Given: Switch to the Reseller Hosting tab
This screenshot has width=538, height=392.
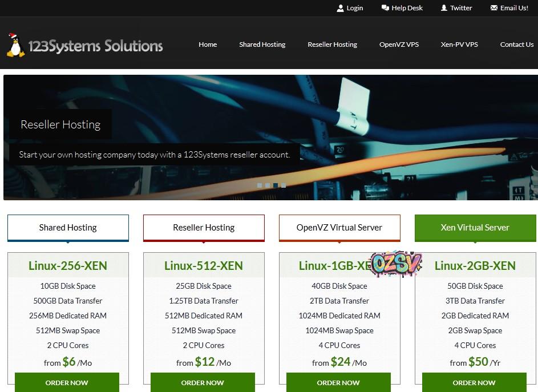Looking at the screenshot, I should pyautogui.click(x=204, y=228).
